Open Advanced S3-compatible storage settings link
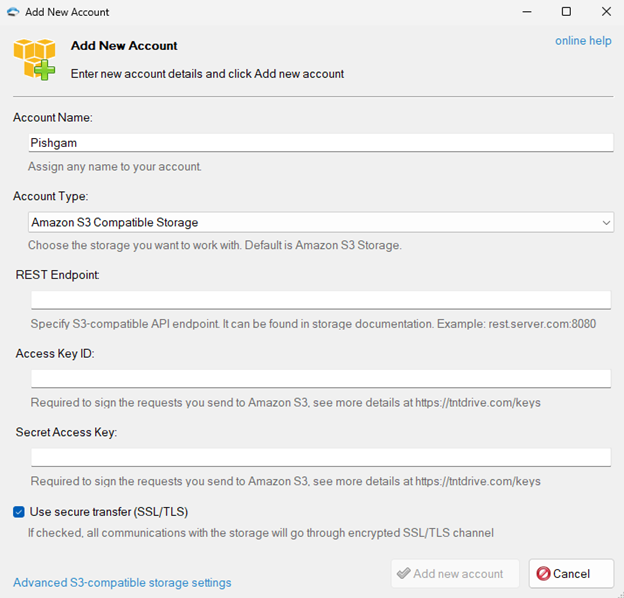624x598 pixels. coord(122,582)
